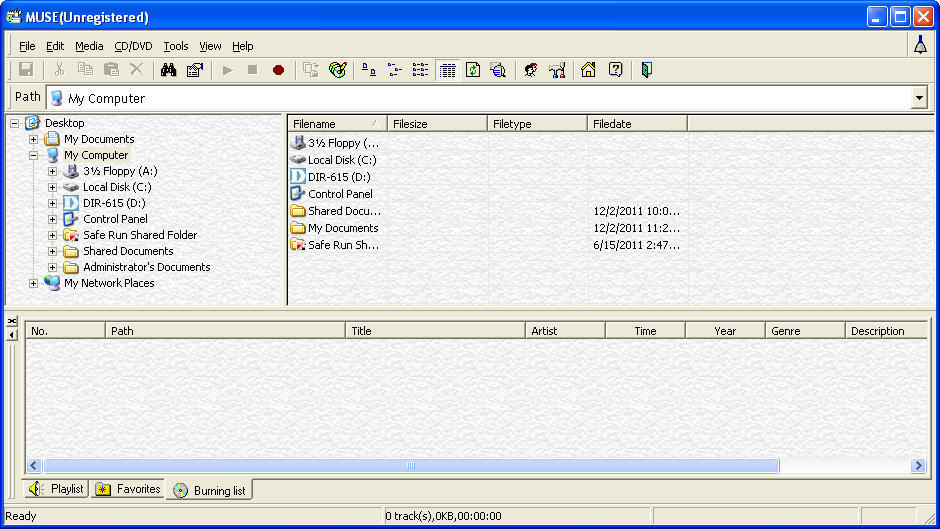Click the Play triangle button
940x529 pixels.
(228, 70)
